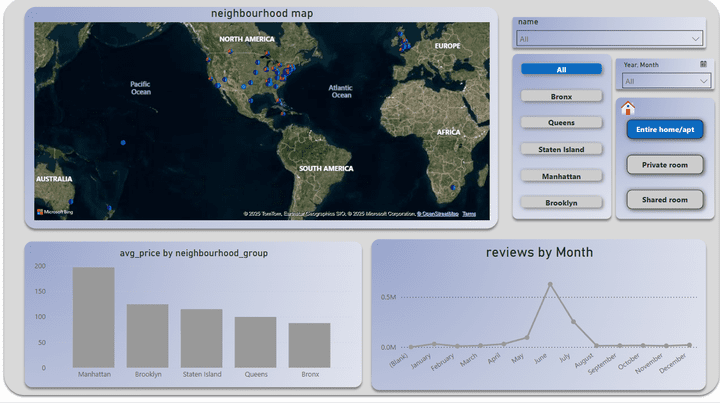Click the Staten Island bar in chart

[x=201, y=338]
